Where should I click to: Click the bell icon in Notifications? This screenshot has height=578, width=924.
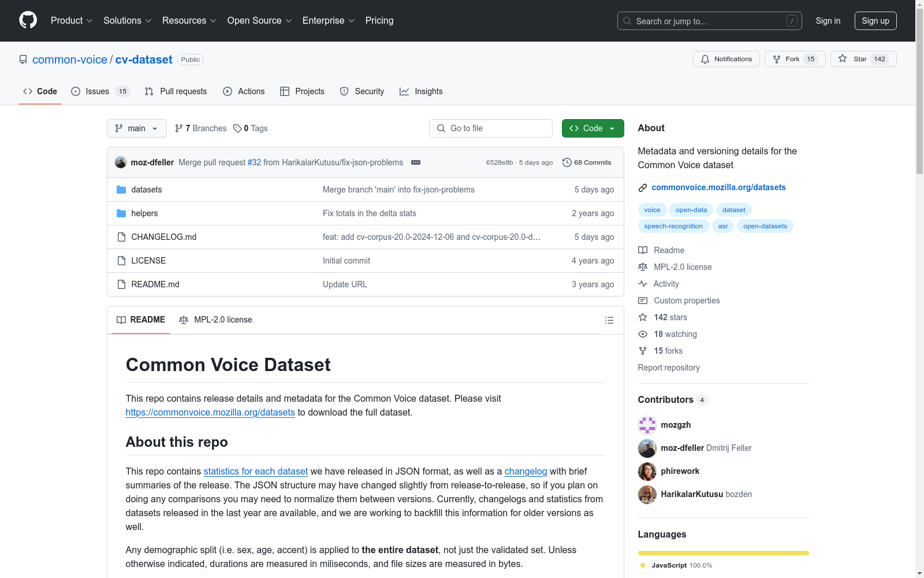click(705, 59)
